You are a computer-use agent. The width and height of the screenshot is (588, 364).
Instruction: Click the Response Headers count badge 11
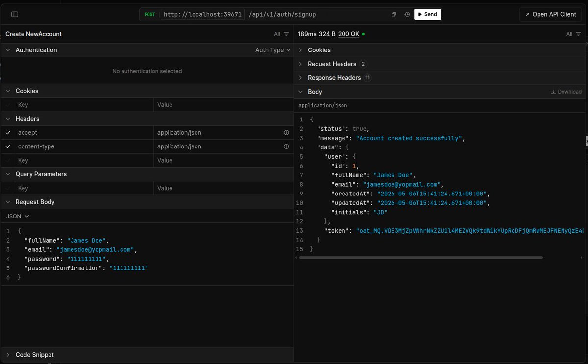coord(367,78)
